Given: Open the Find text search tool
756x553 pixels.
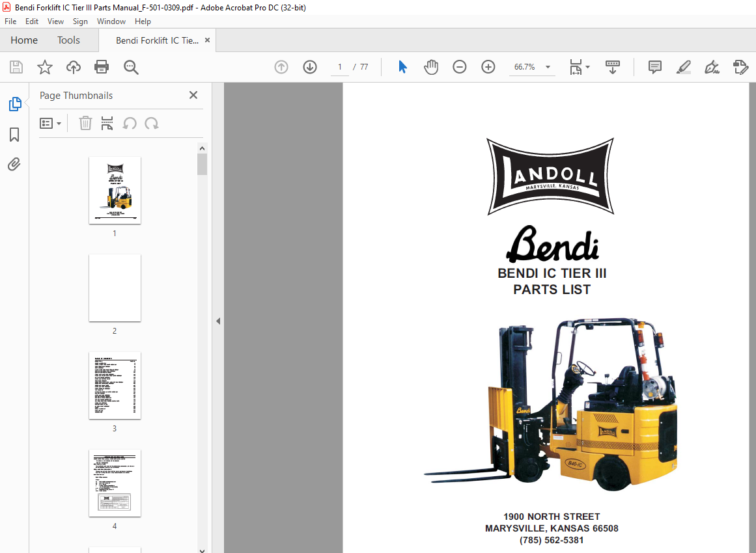Looking at the screenshot, I should coord(131,67).
